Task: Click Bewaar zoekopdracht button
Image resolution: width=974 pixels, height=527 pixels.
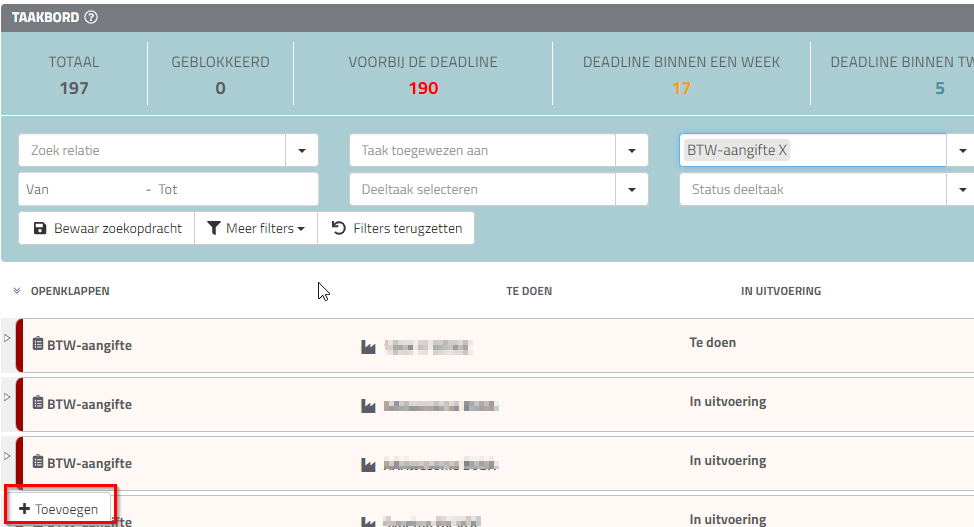Action: 107,228
